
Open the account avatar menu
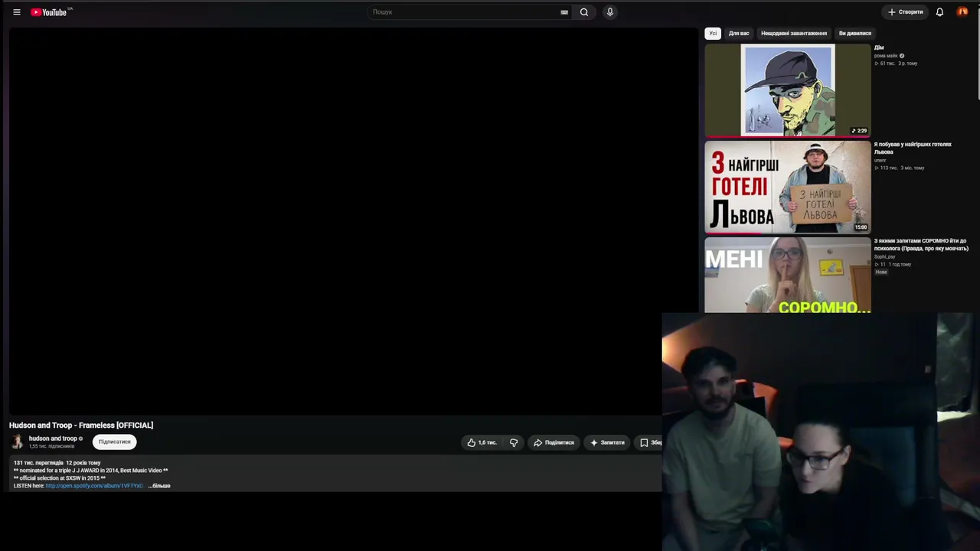962,12
